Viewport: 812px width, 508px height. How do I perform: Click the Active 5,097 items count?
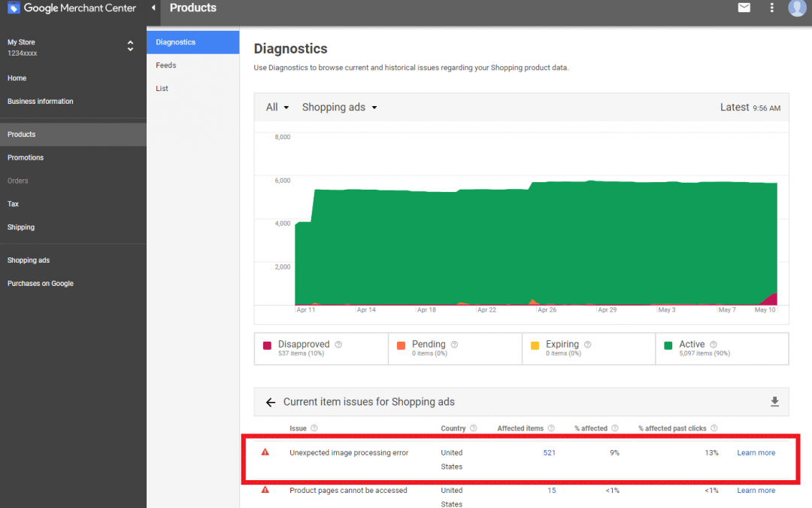tap(704, 354)
